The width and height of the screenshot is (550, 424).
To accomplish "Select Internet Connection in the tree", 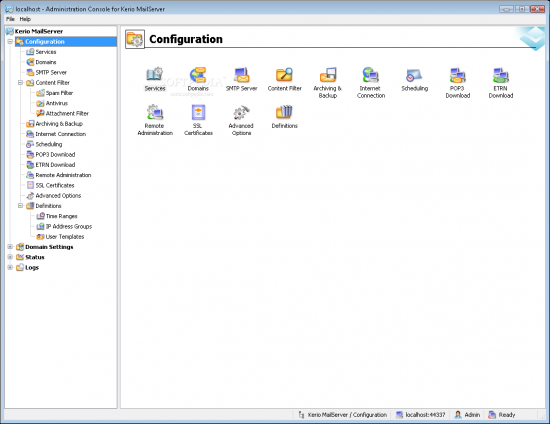I will tap(60, 134).
